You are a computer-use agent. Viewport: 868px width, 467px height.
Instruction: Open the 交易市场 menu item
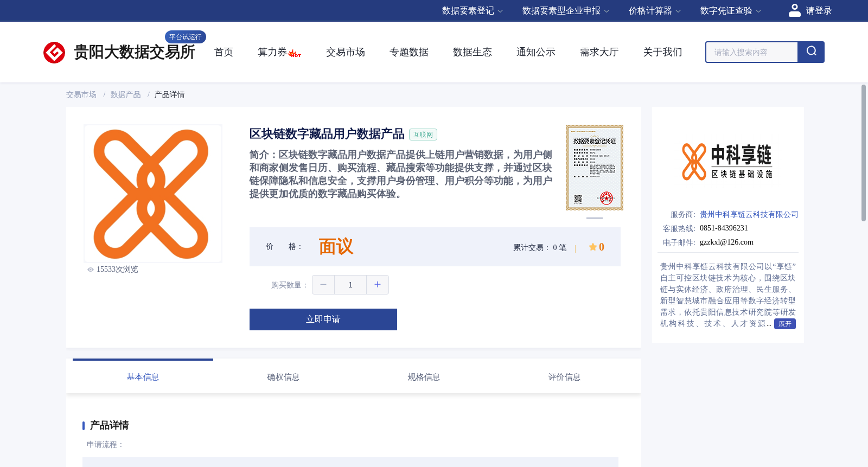click(x=346, y=52)
